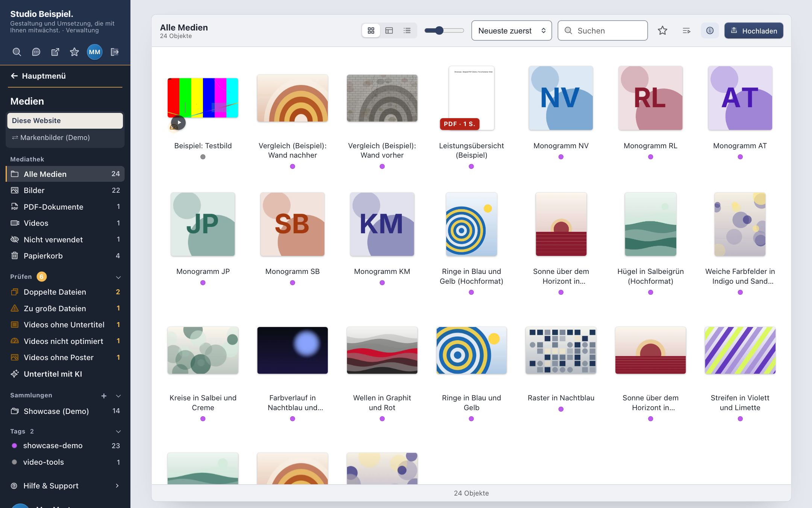The width and height of the screenshot is (812, 508).
Task: Open Untertitel mit KI
Action: 65,374
